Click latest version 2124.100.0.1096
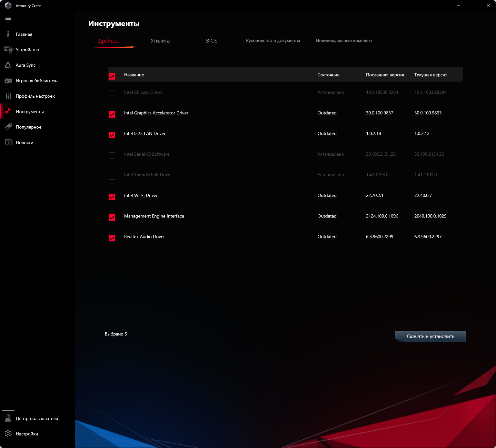 click(x=382, y=216)
